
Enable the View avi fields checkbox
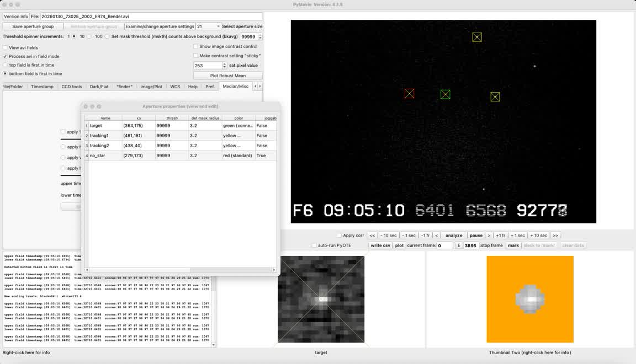click(6, 48)
